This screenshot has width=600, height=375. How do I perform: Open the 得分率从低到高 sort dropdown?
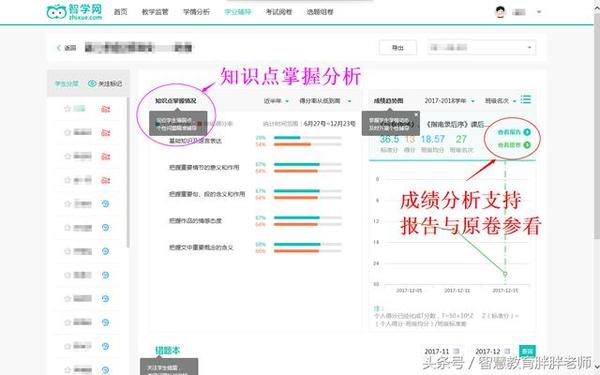pos(325,101)
